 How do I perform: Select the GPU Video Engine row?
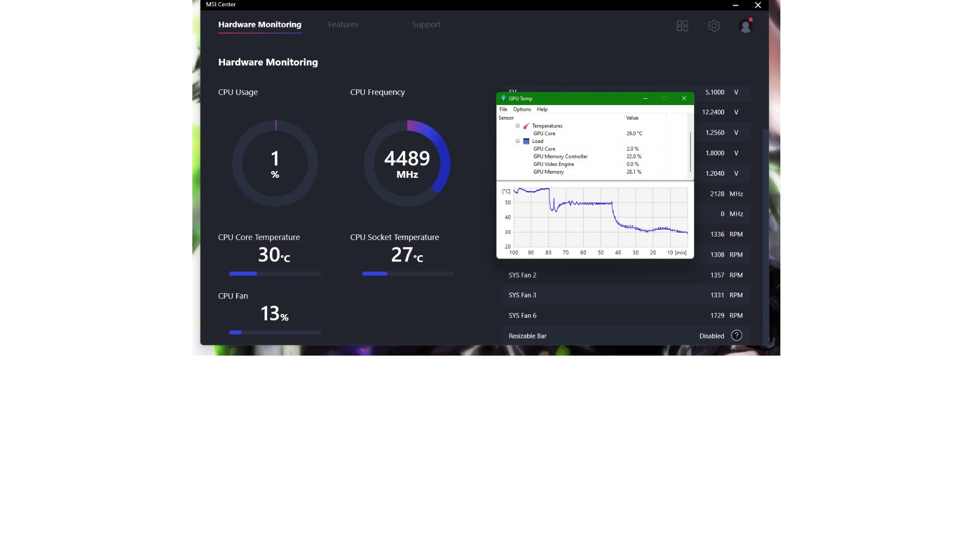coord(592,164)
